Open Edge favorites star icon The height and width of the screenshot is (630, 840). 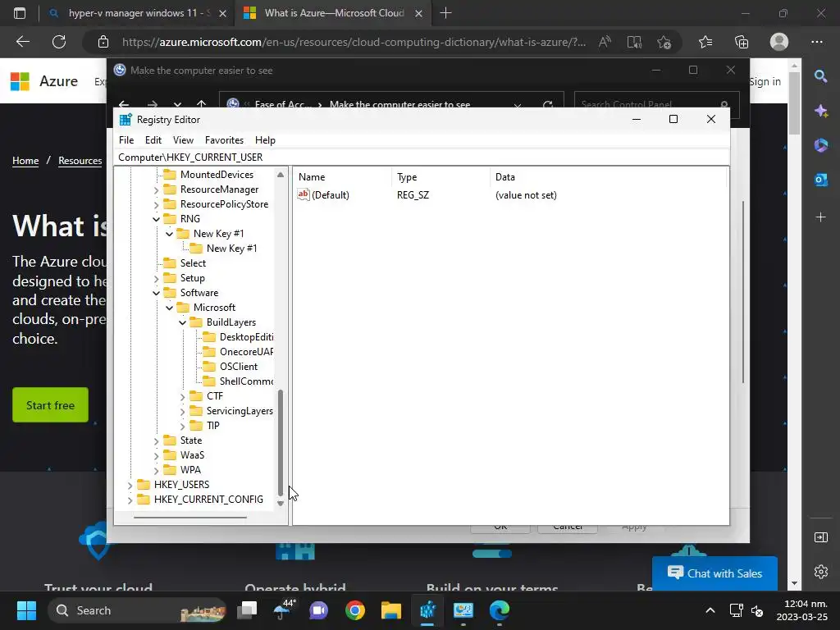(x=705, y=42)
